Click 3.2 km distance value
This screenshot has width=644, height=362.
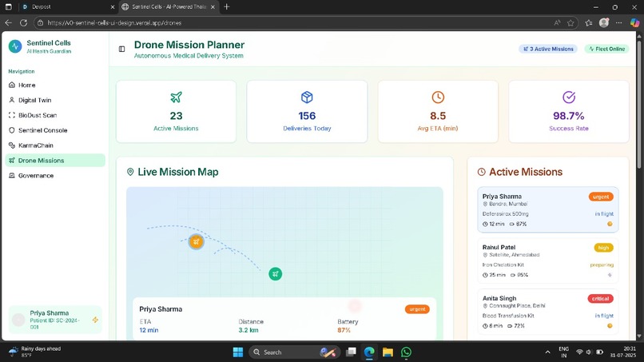tap(248, 330)
